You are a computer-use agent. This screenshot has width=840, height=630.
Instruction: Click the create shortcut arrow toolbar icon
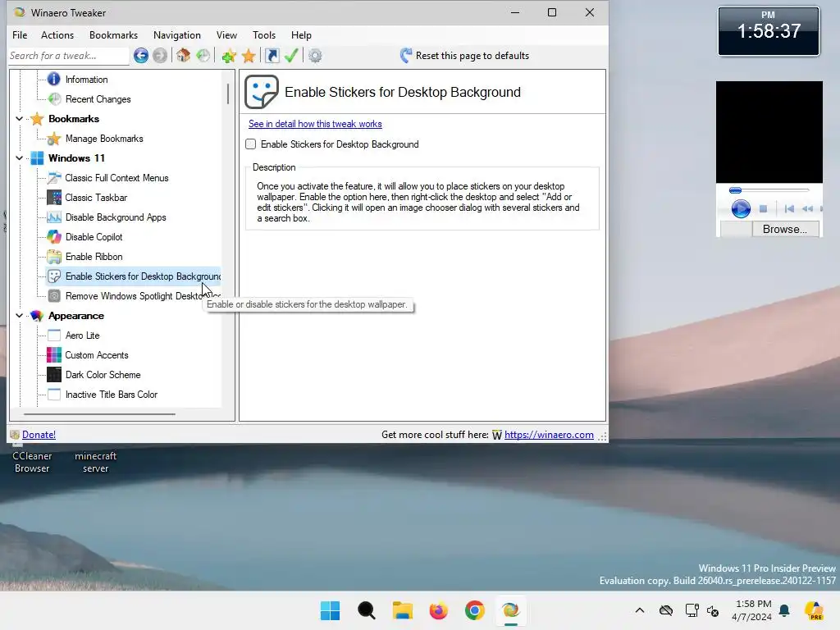click(x=272, y=56)
